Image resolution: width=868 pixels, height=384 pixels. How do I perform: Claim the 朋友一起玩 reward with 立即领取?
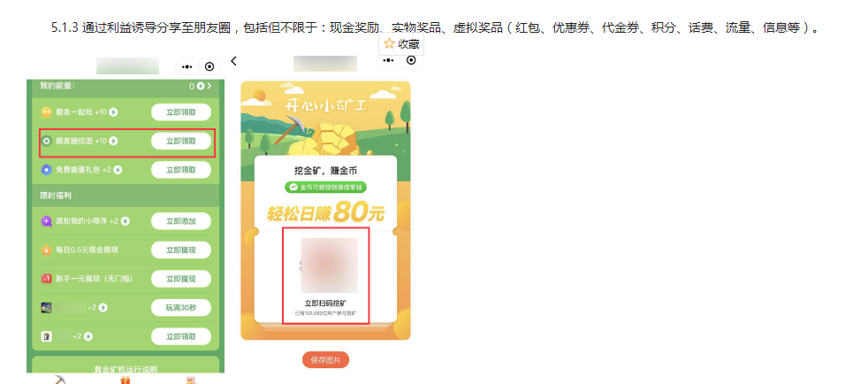(x=181, y=112)
